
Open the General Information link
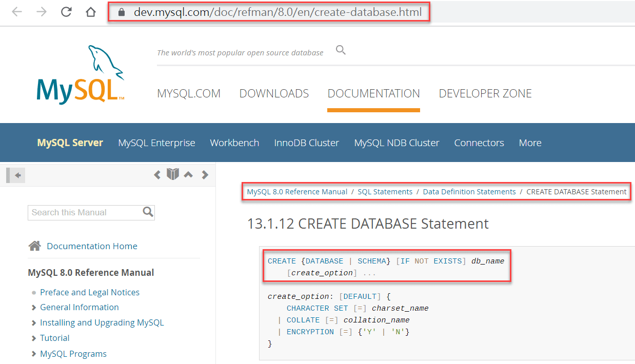(x=80, y=307)
